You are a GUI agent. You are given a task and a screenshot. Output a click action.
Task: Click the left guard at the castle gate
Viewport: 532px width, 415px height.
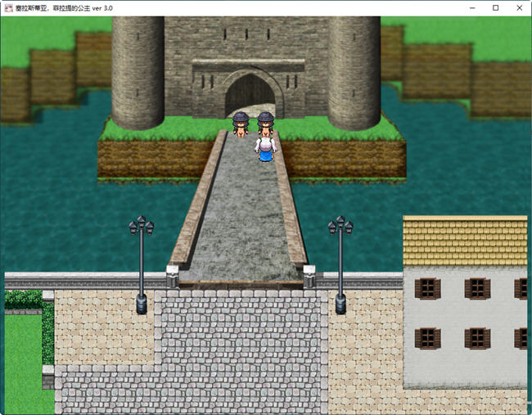point(241,124)
